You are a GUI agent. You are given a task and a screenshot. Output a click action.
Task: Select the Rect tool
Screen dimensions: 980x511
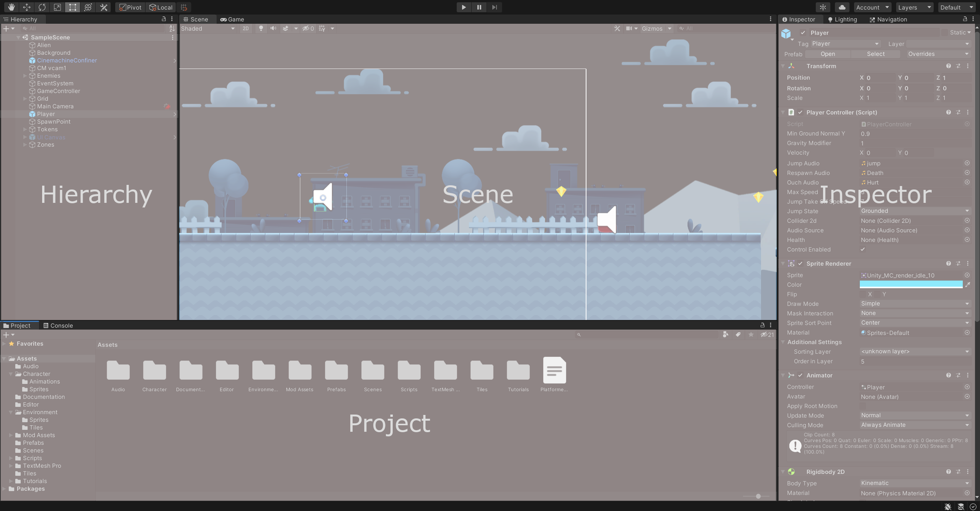coord(72,7)
